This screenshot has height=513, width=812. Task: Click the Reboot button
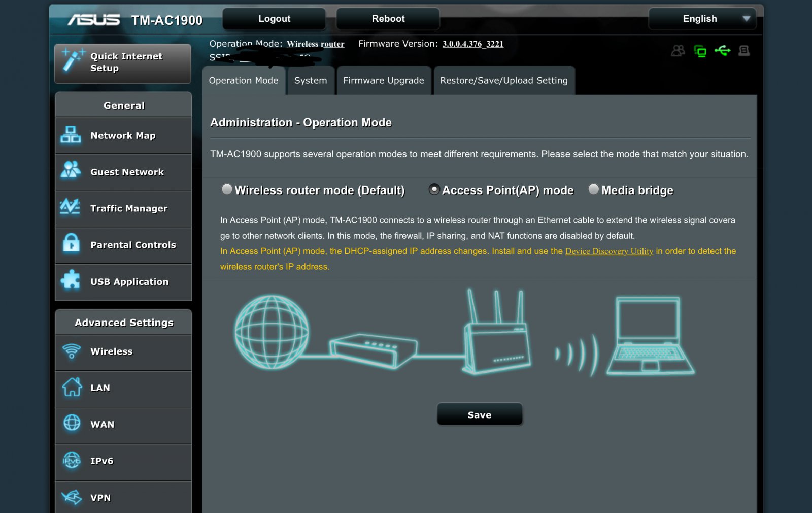click(x=388, y=19)
